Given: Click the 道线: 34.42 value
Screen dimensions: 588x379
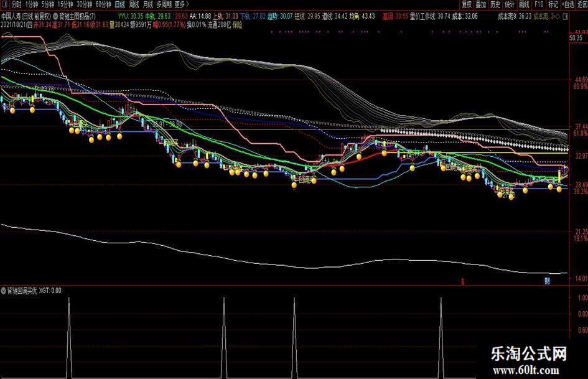Looking at the screenshot, I should pos(335,17).
